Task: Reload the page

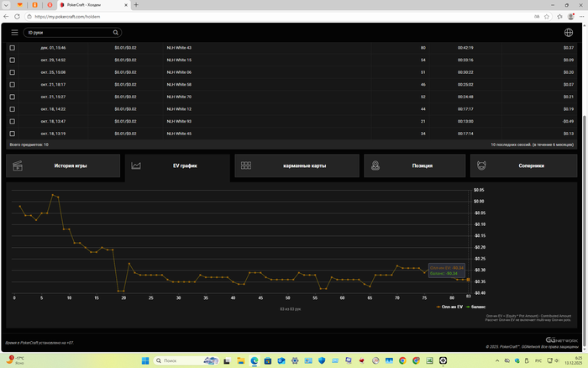Action: tap(18, 17)
